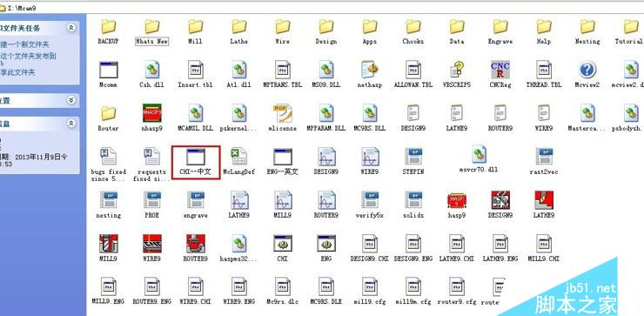This screenshot has height=316, width=644.
Task: Select the CHI--中文 shortcut icon
Action: [196, 158]
